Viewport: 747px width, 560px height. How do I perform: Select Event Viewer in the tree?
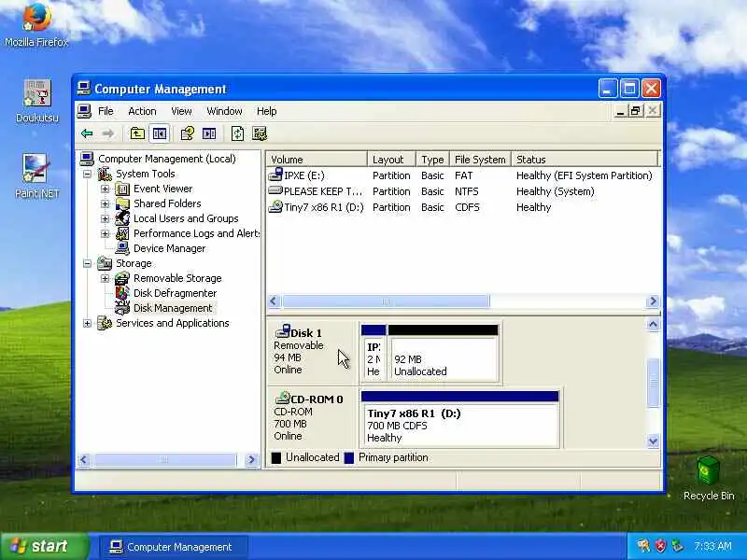(x=162, y=189)
